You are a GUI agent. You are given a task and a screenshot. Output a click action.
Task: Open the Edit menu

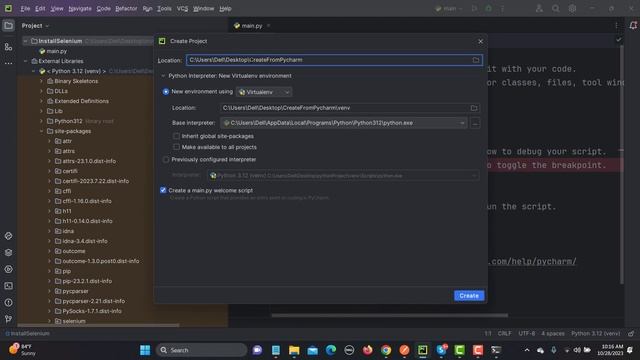pyautogui.click(x=40, y=8)
